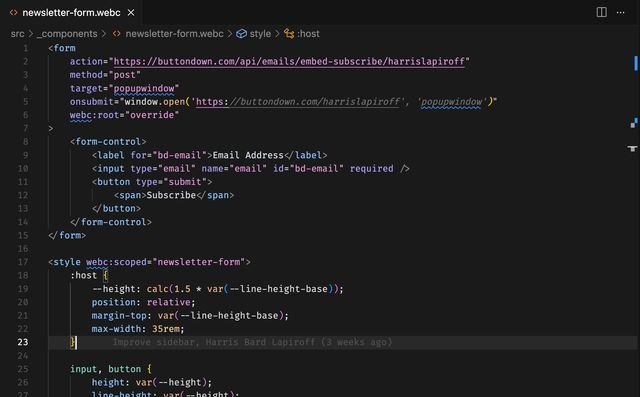Click line number 23 in the gutter
The width and height of the screenshot is (640, 397).
point(23,342)
